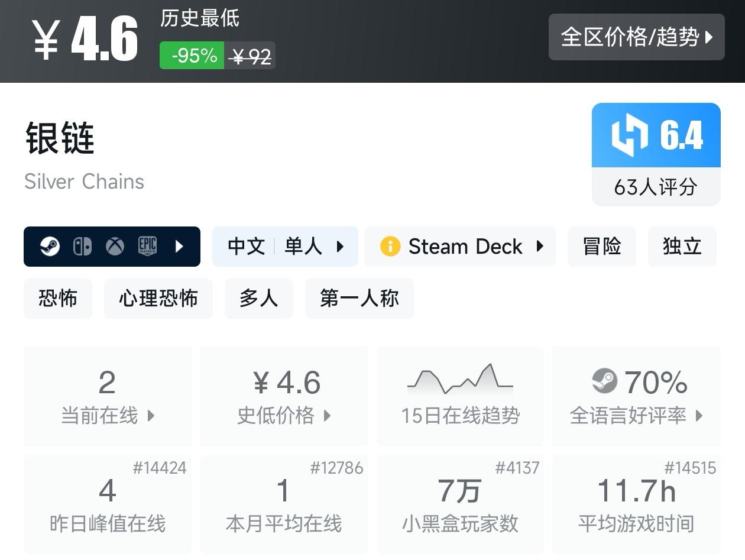This screenshot has width=745, height=560.
Task: Click the yellow Steam Deck info icon
Action: 390,246
